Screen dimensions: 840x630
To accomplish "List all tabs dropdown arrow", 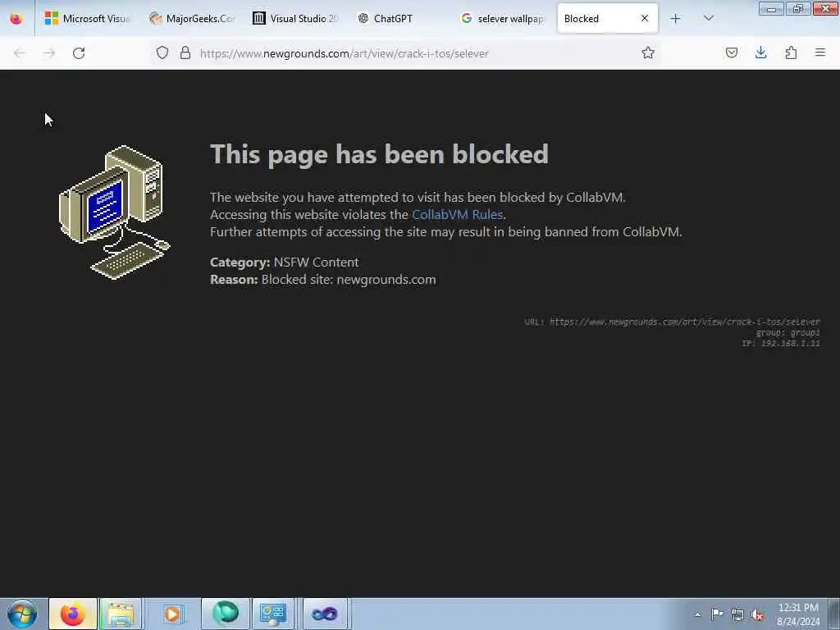I will (x=709, y=18).
